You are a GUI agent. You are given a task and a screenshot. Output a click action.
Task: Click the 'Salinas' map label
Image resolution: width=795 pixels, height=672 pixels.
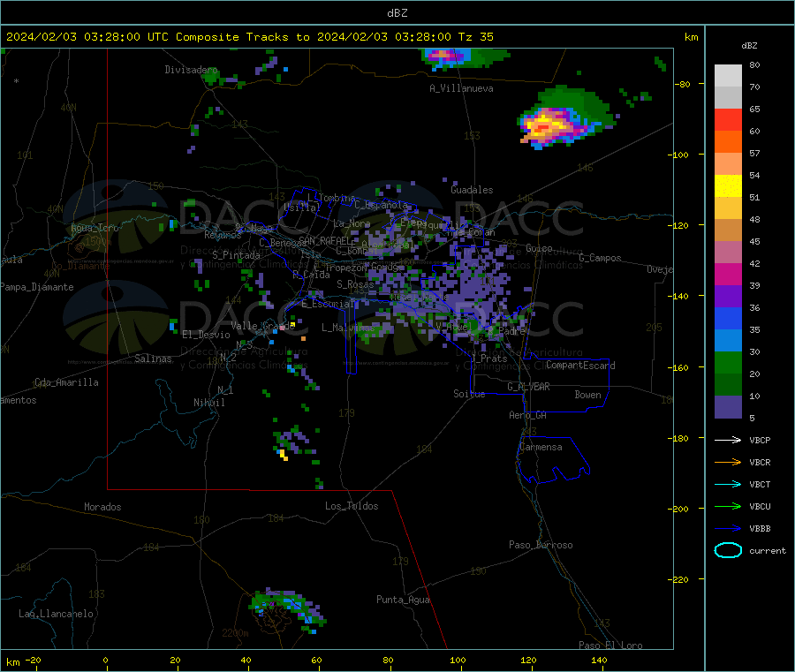click(x=153, y=359)
